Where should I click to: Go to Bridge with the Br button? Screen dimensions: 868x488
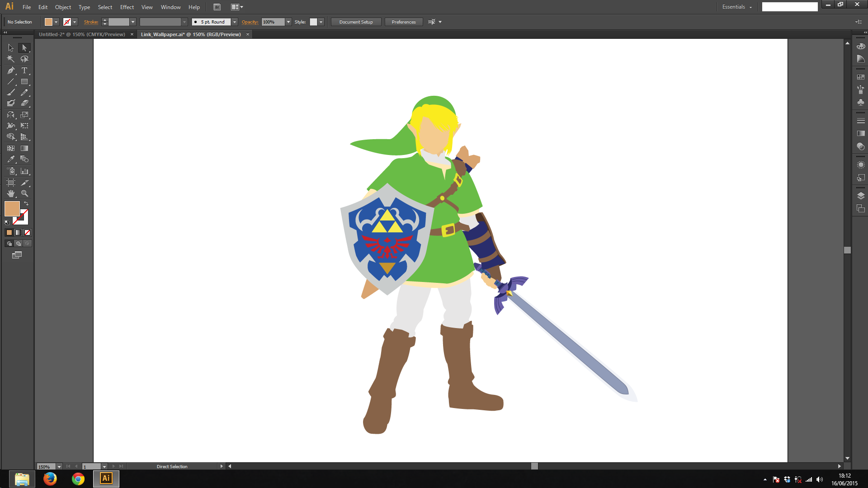coord(217,7)
